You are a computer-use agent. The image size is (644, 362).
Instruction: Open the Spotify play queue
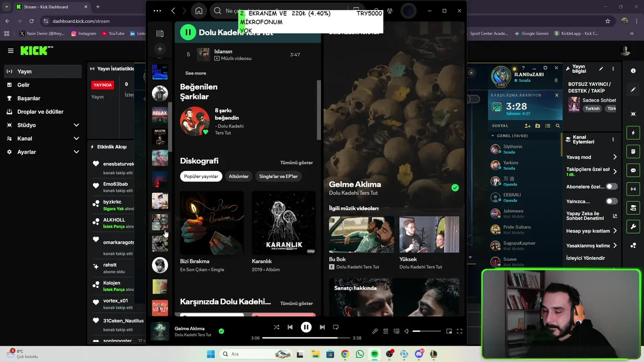[385, 331]
